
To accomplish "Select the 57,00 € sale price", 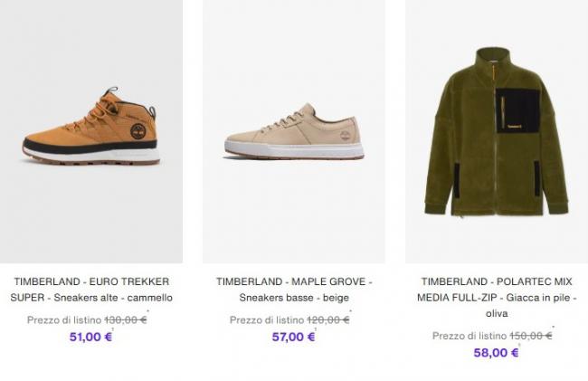I will click(293, 337).
